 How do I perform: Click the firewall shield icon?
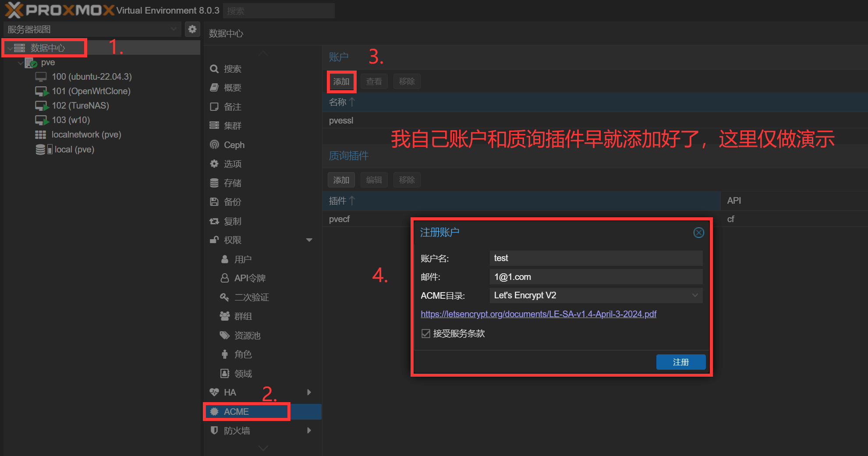214,430
